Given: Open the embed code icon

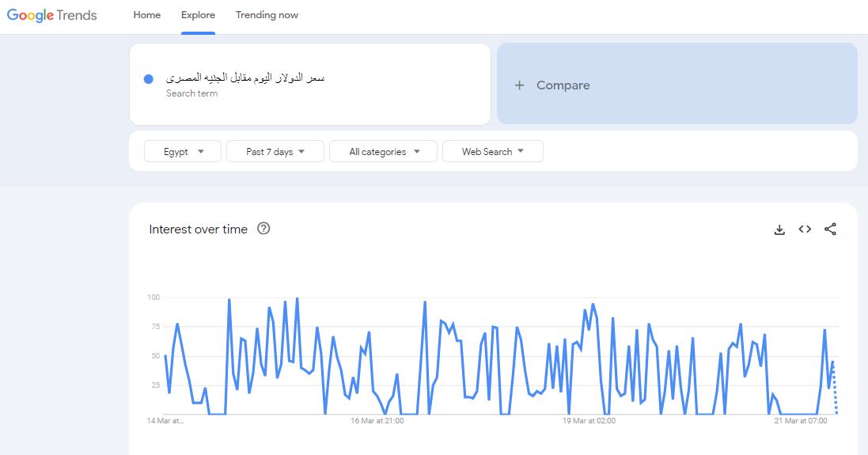Looking at the screenshot, I should point(805,229).
